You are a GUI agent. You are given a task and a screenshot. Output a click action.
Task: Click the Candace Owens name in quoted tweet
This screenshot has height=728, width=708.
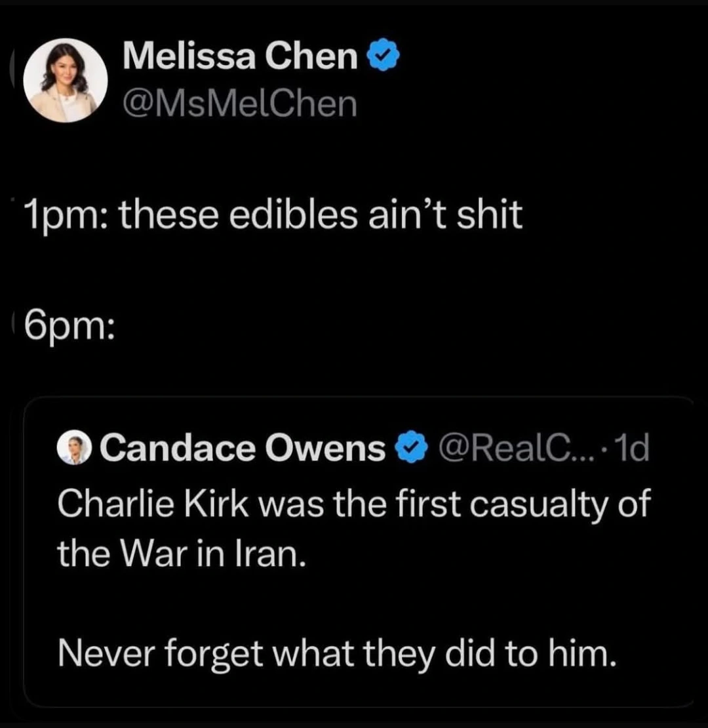click(x=242, y=449)
